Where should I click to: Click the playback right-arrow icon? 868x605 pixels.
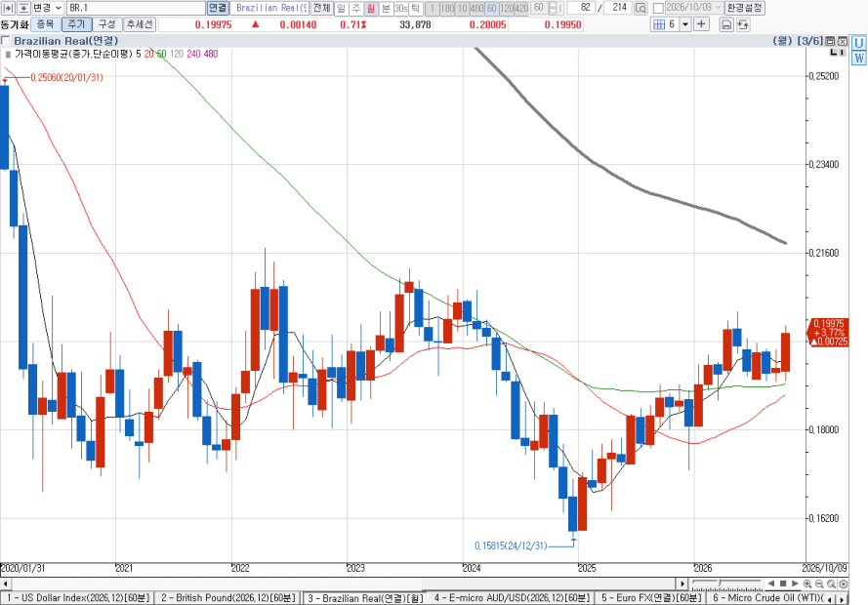[795, 584]
